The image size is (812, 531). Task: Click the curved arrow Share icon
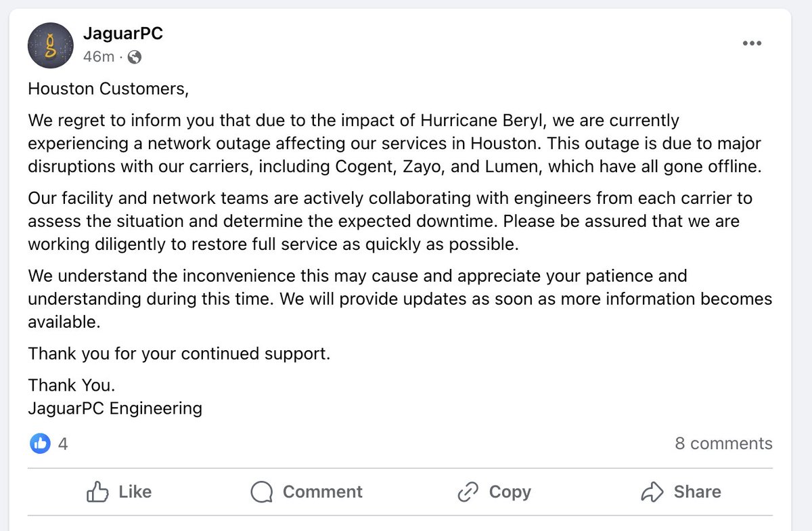[x=652, y=492]
